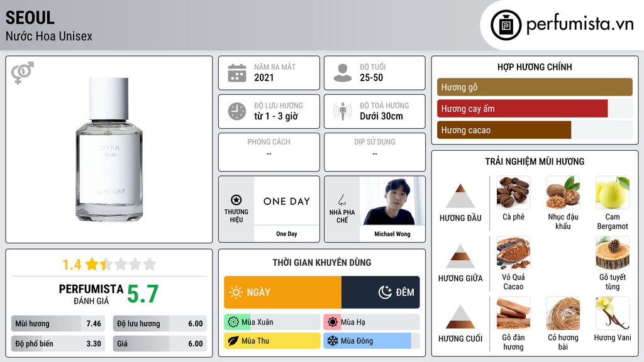The height and width of the screenshot is (362, 644).
Task: Click the calendar icon for Năm ra mắt
Action: [x=237, y=73]
